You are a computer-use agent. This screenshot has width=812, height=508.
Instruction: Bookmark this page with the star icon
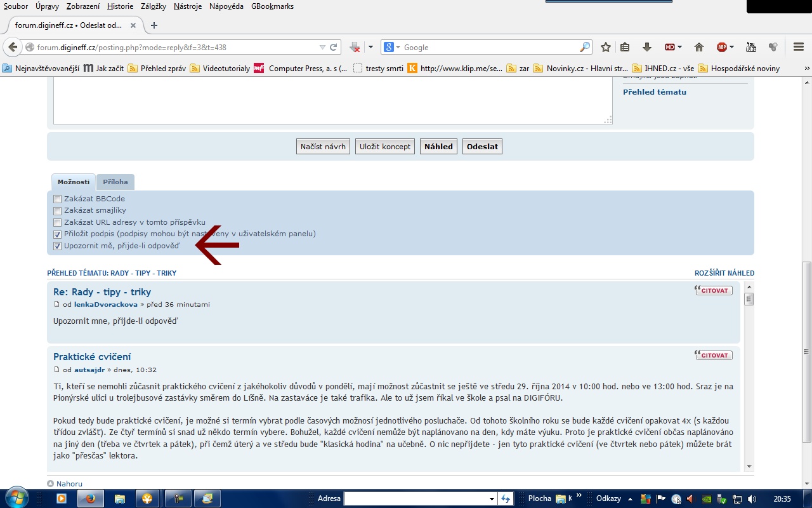[x=606, y=47]
